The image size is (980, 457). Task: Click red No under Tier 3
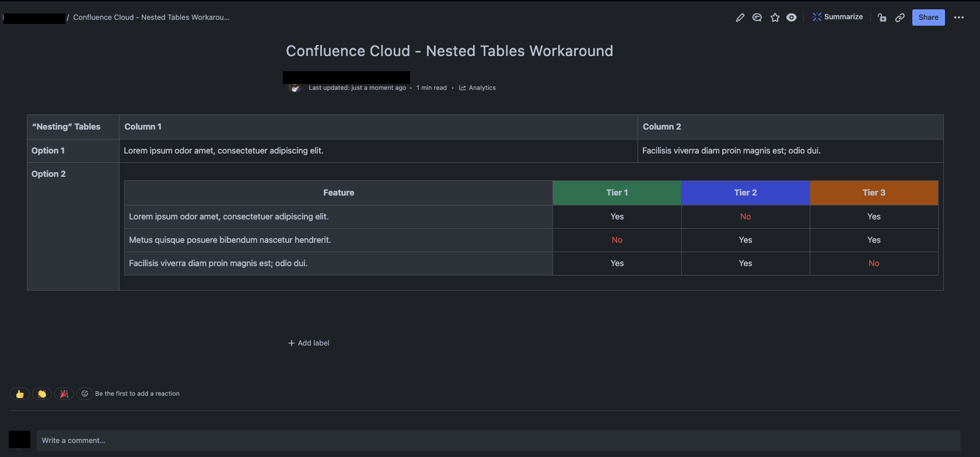(x=874, y=263)
